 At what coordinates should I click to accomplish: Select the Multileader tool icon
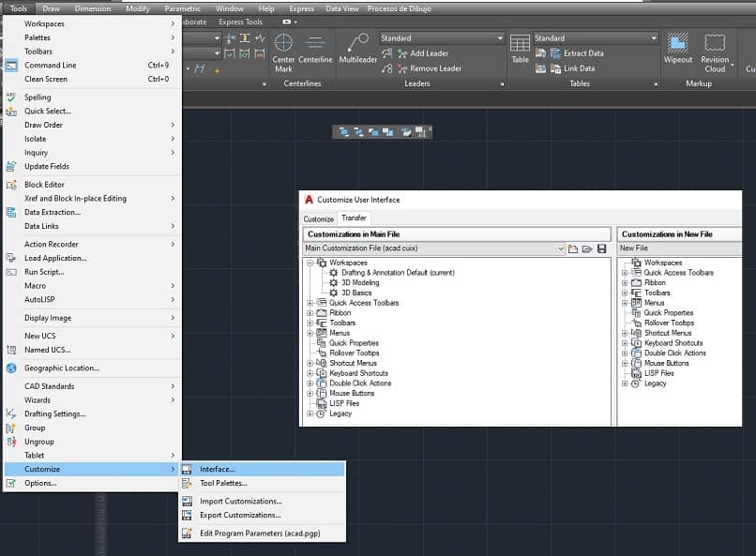[357, 43]
